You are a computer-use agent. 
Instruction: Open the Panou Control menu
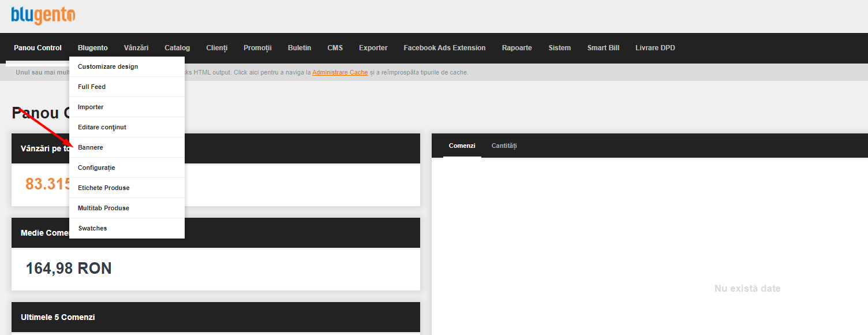pos(38,48)
